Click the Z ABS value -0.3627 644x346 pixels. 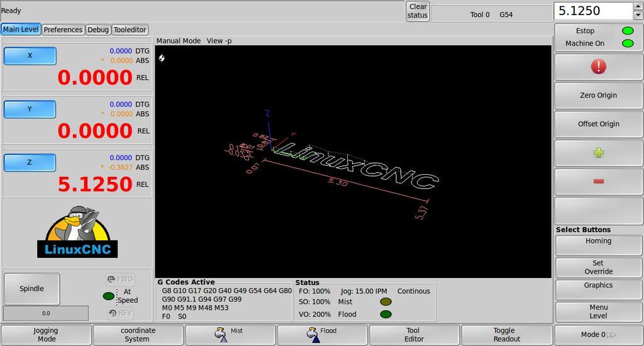[120, 167]
